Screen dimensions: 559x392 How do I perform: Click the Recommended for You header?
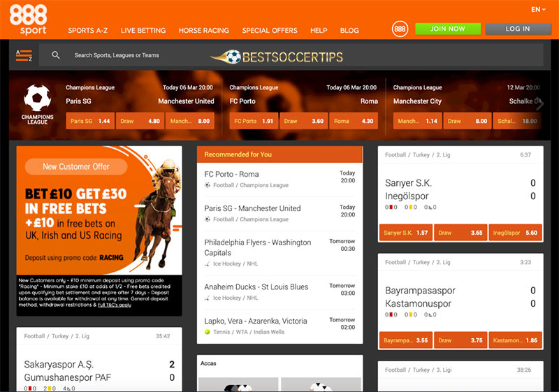(x=279, y=154)
